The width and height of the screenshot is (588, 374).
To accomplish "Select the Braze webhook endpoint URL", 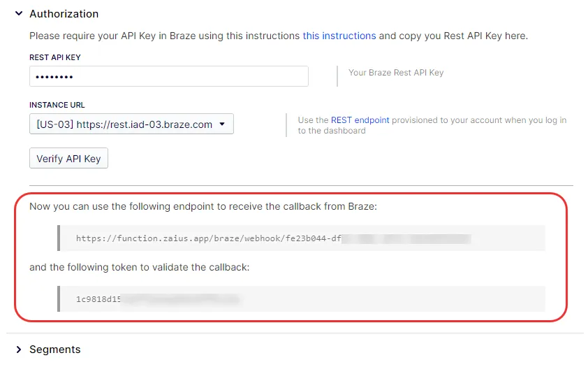I will pos(273,238).
